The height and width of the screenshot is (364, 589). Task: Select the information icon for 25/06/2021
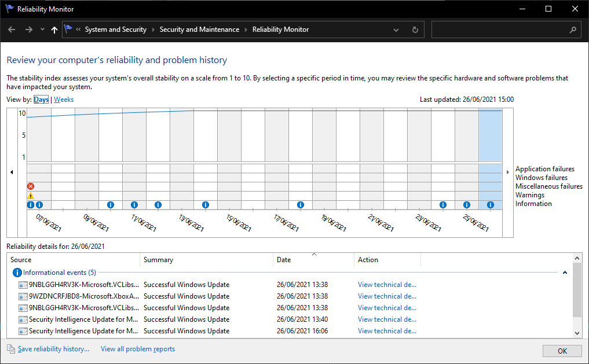point(467,205)
